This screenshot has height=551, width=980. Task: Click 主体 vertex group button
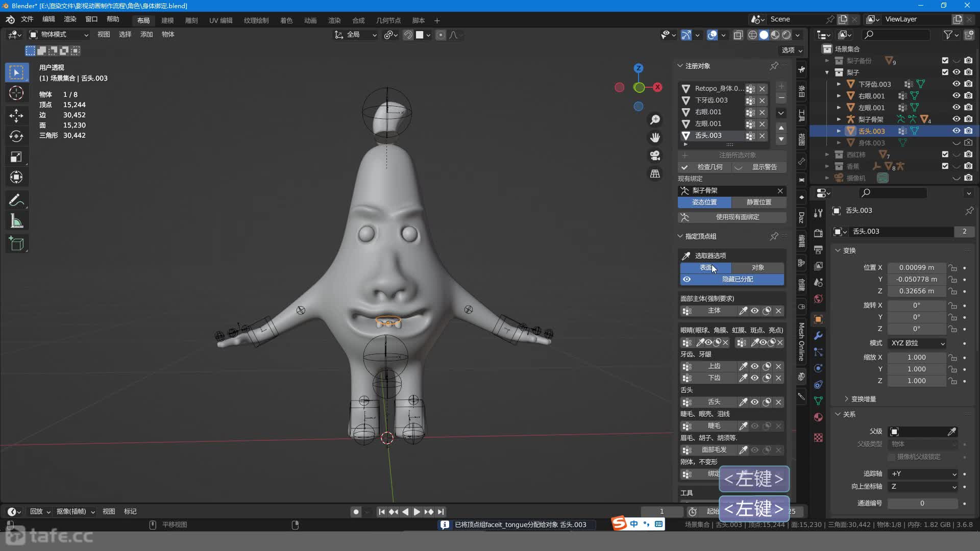tap(714, 311)
